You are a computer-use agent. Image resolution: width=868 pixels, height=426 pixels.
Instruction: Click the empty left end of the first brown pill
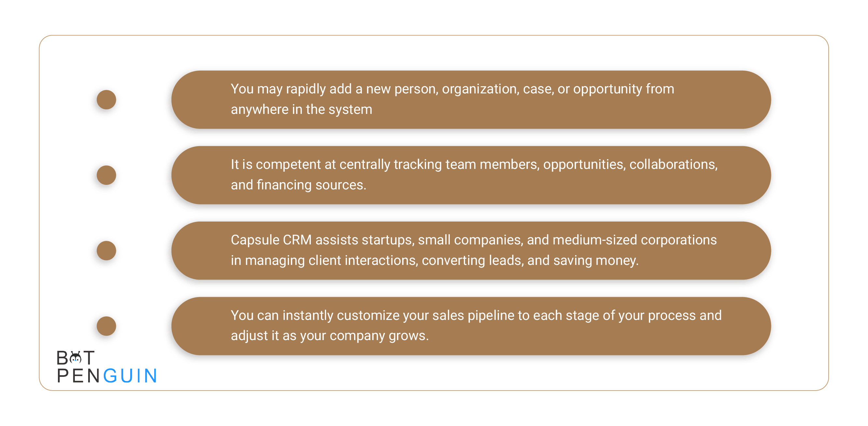pos(199,100)
